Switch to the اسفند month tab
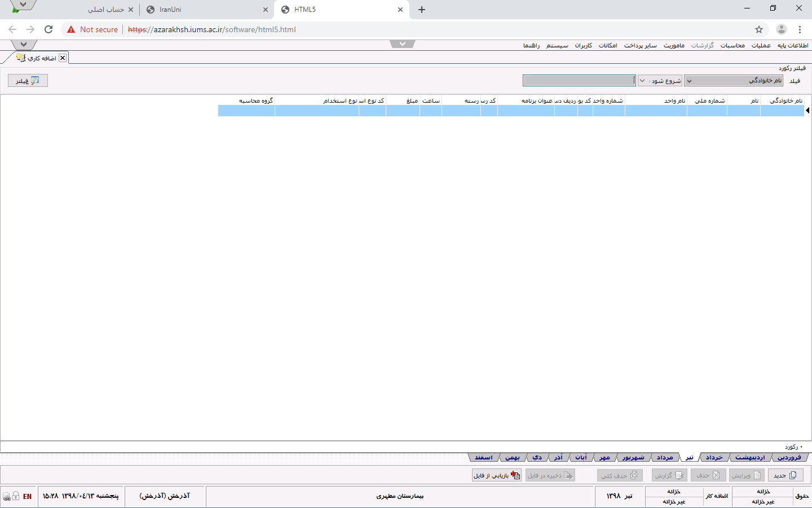Viewport: 812px width, 508px height. tap(483, 457)
